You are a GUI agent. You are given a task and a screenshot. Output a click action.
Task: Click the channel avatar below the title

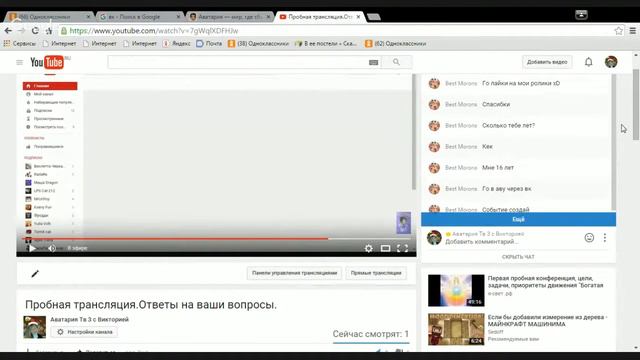(x=35, y=327)
